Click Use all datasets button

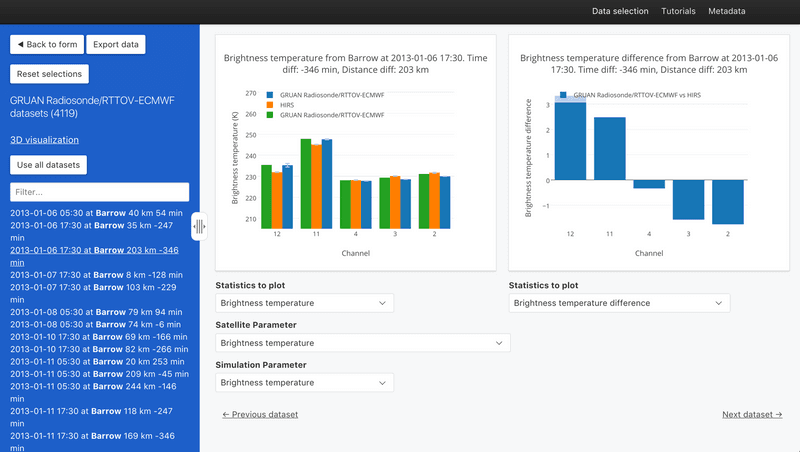pyautogui.click(x=48, y=165)
